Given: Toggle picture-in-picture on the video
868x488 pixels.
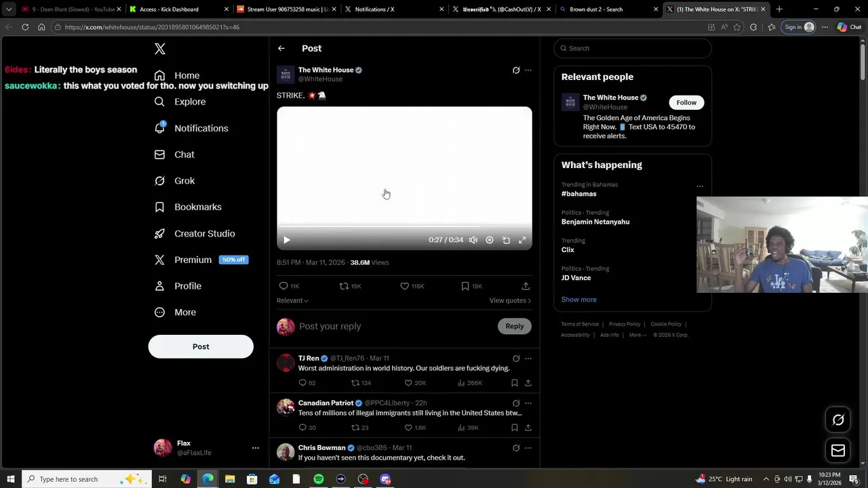Looking at the screenshot, I should pyautogui.click(x=506, y=240).
